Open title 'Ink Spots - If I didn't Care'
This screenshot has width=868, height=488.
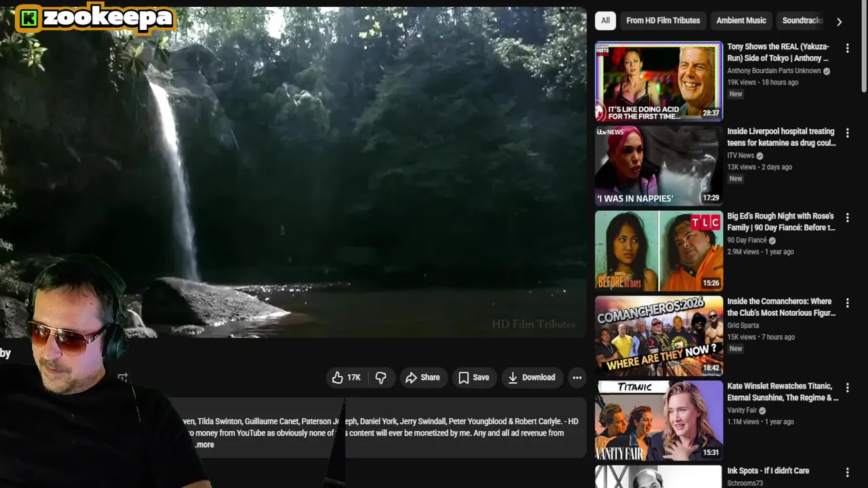pyautogui.click(x=768, y=470)
